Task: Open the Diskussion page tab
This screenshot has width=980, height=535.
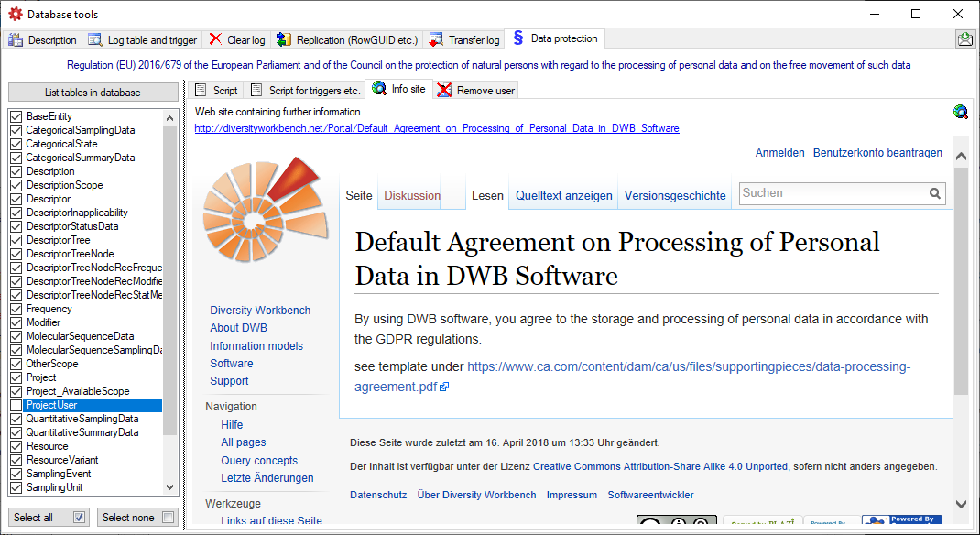Action: pos(412,196)
